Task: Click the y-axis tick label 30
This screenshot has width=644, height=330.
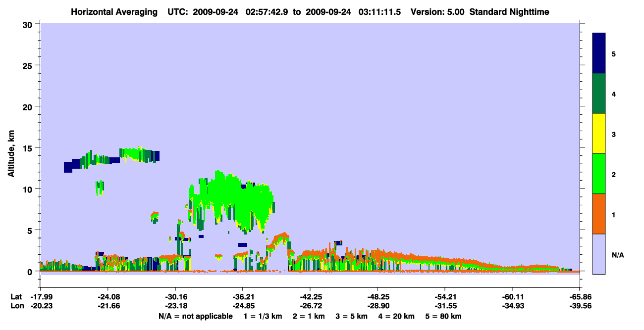Action: (29, 24)
